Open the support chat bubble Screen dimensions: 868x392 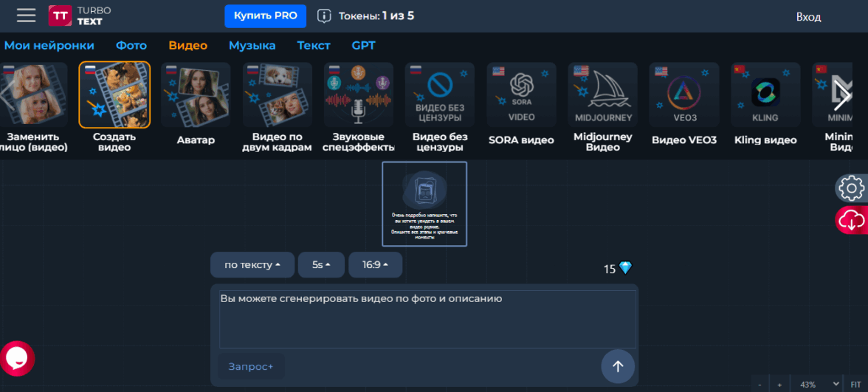click(x=16, y=359)
